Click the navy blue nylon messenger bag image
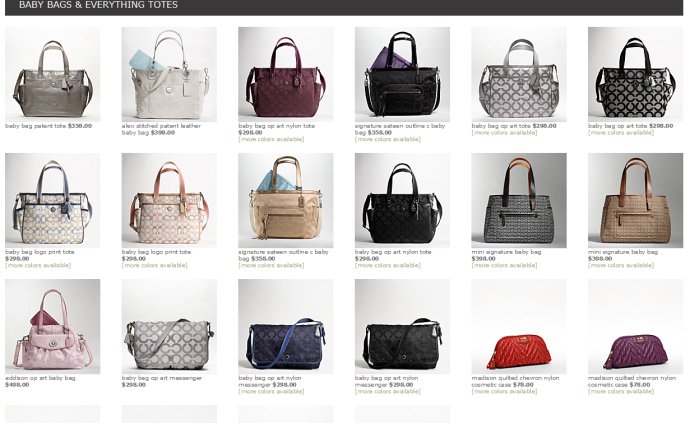The image size is (690, 423). tap(286, 327)
